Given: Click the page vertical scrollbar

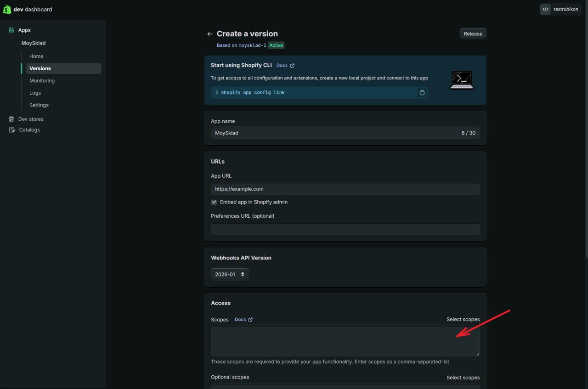Looking at the screenshot, I should point(586,129).
